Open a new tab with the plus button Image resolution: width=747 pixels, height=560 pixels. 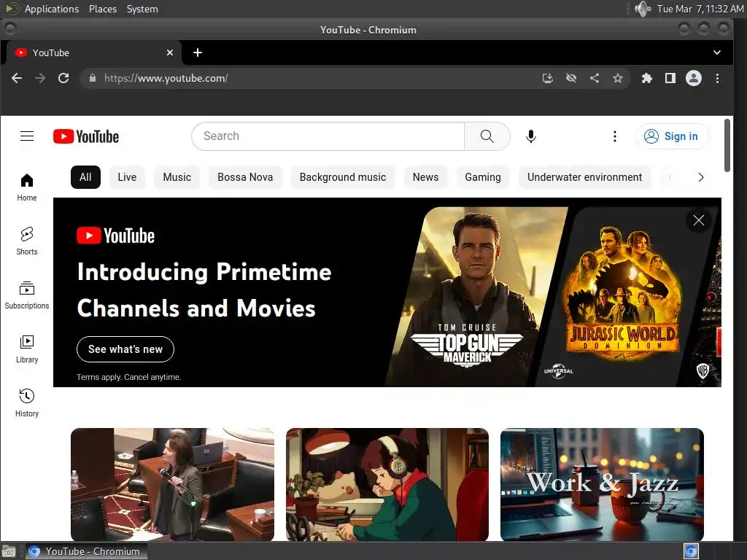point(198,52)
